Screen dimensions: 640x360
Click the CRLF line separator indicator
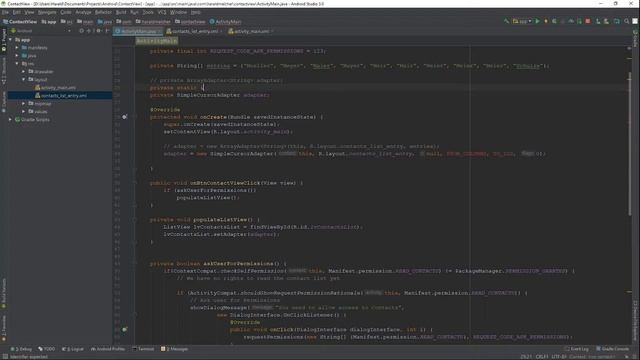[542, 357]
